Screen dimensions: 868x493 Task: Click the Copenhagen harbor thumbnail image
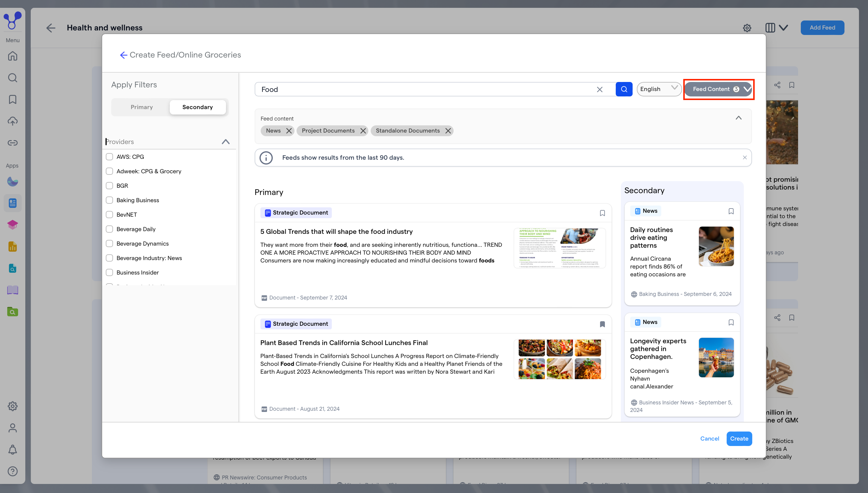point(716,357)
